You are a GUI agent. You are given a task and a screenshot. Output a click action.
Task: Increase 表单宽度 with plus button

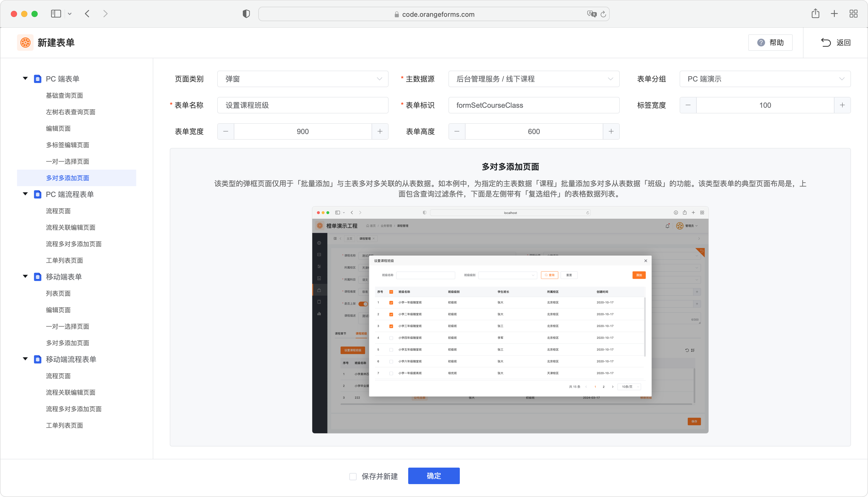tap(380, 131)
